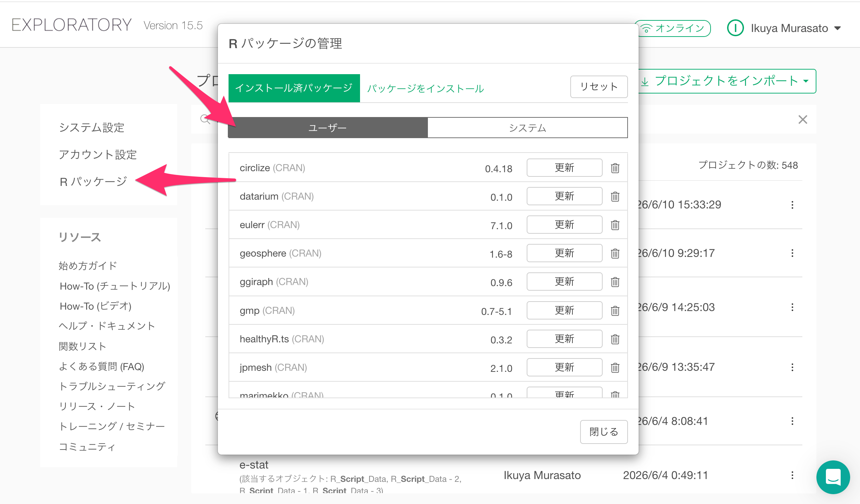Open R パッケージ in the sidebar

pos(93,182)
